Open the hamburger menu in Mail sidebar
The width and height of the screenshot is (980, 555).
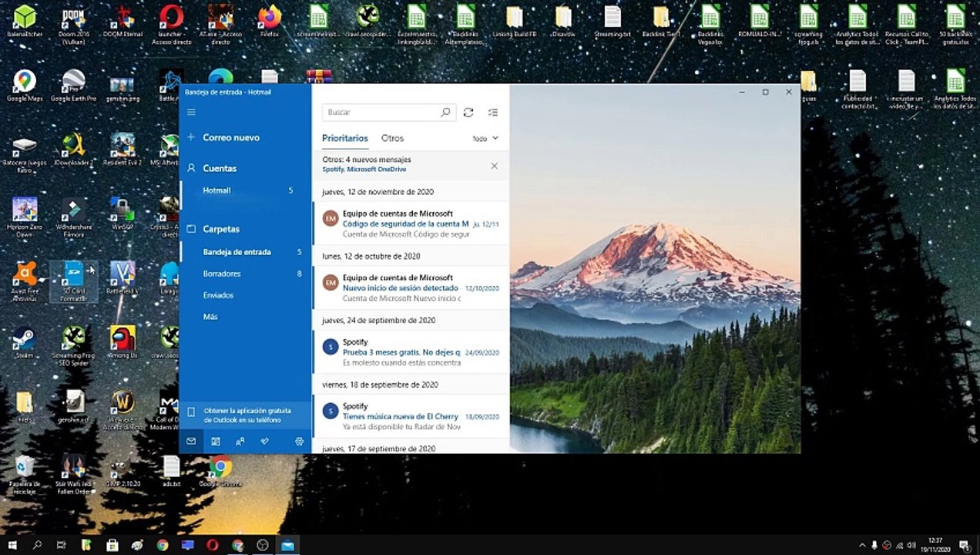click(191, 112)
